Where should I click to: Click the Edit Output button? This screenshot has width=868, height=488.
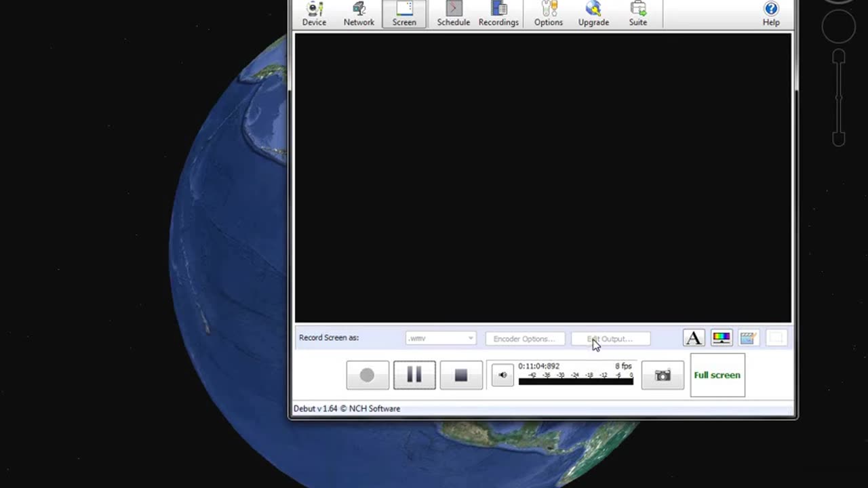[610, 338]
